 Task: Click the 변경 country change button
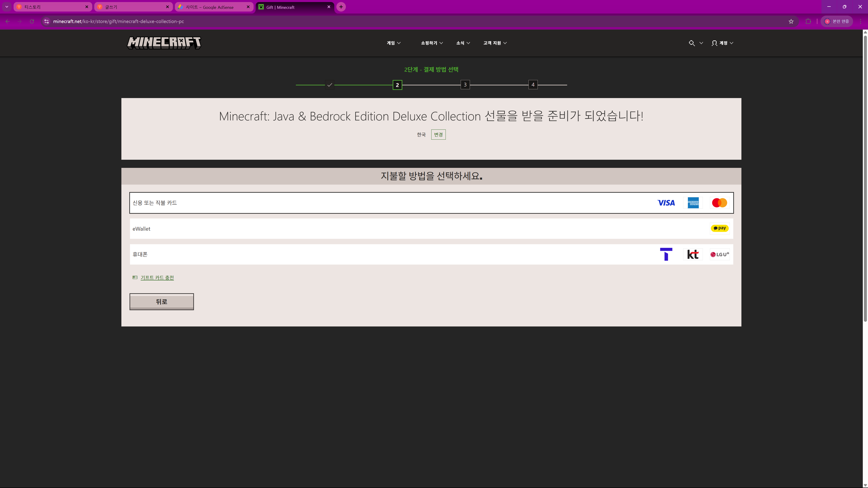coord(438,135)
